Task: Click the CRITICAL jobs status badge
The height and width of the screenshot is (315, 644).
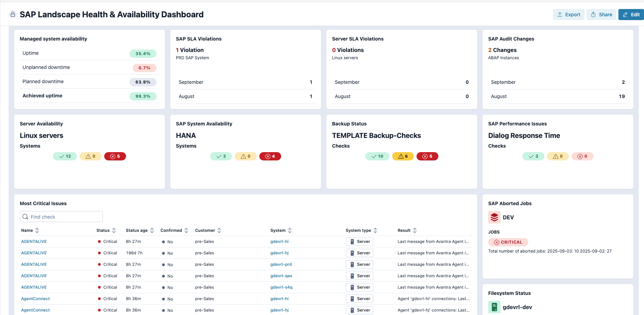Action: click(508, 242)
